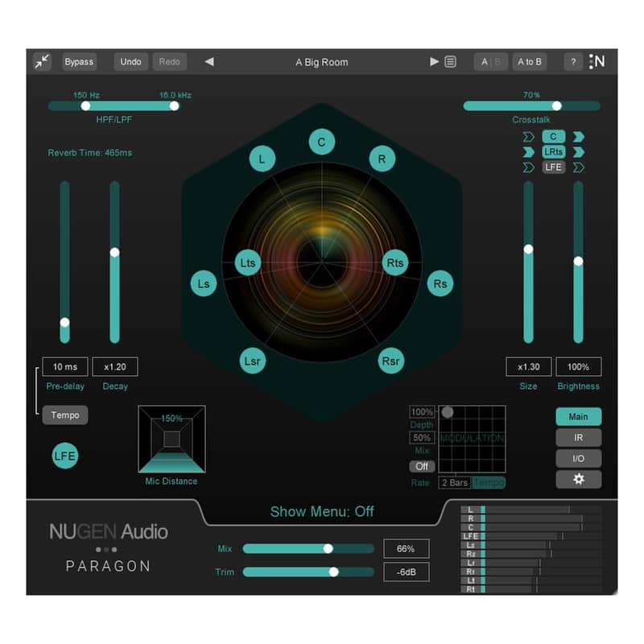Toggle Show Menu: Off
The image size is (644, 644).
coord(321,512)
